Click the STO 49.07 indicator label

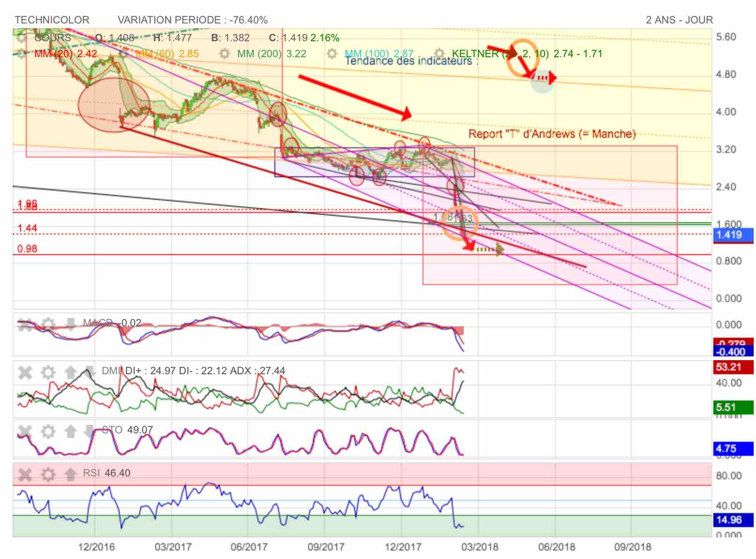click(128, 430)
